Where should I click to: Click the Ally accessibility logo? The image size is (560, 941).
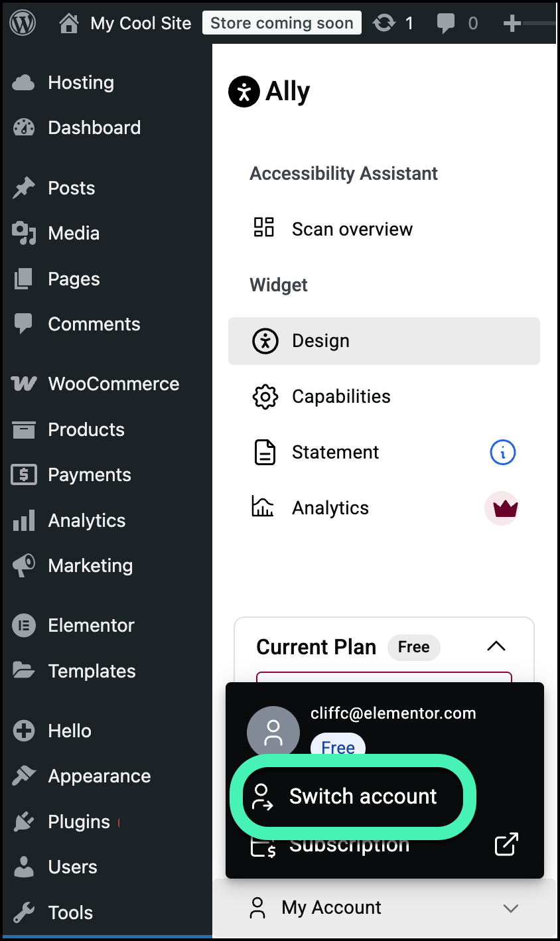tap(244, 92)
